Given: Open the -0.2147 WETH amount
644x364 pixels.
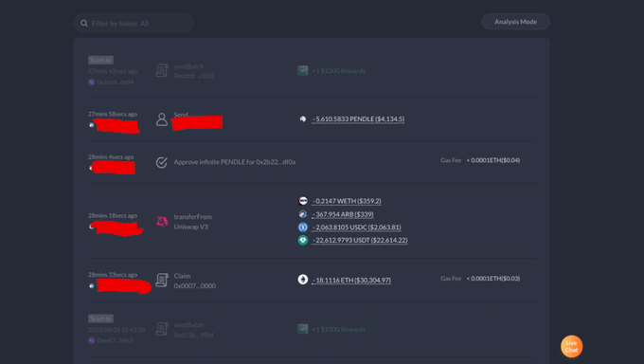Looking at the screenshot, I should click(347, 201).
